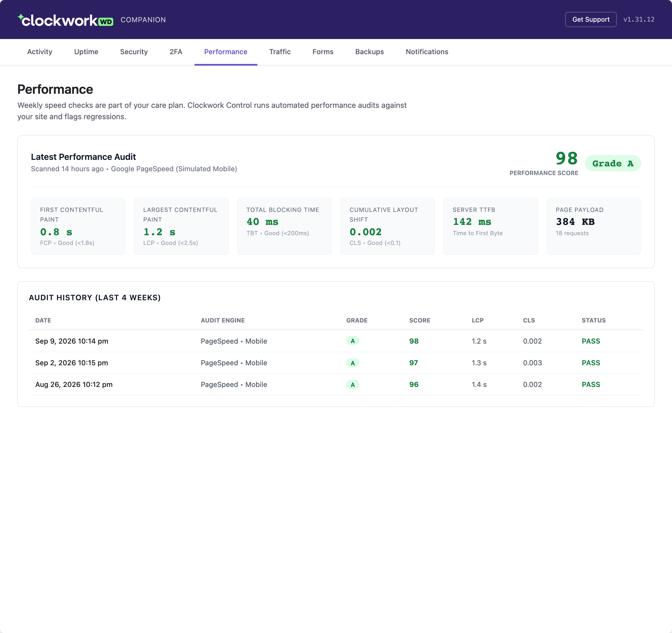672x633 pixels.
Task: Click the Clockwork WD logo
Action: coord(65,20)
